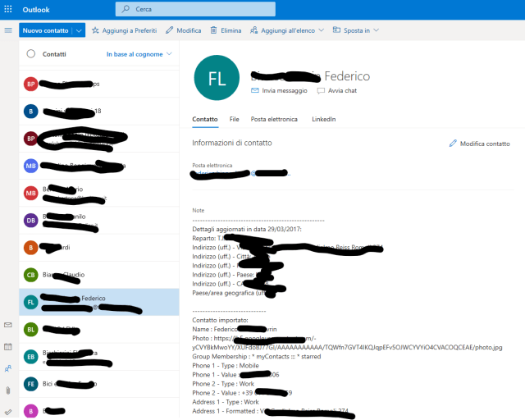The height and width of the screenshot is (420, 525).
Task: Expand the Nuovo contatto dropdown arrow
Action: point(79,30)
